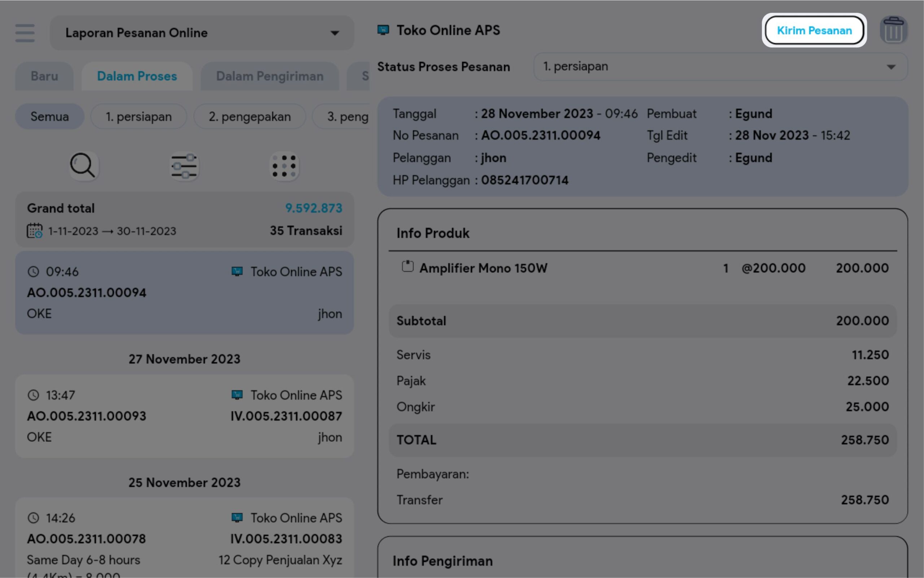Open order AO.005.2311.00093 list item
This screenshot has width=924, height=578.
[x=184, y=416]
